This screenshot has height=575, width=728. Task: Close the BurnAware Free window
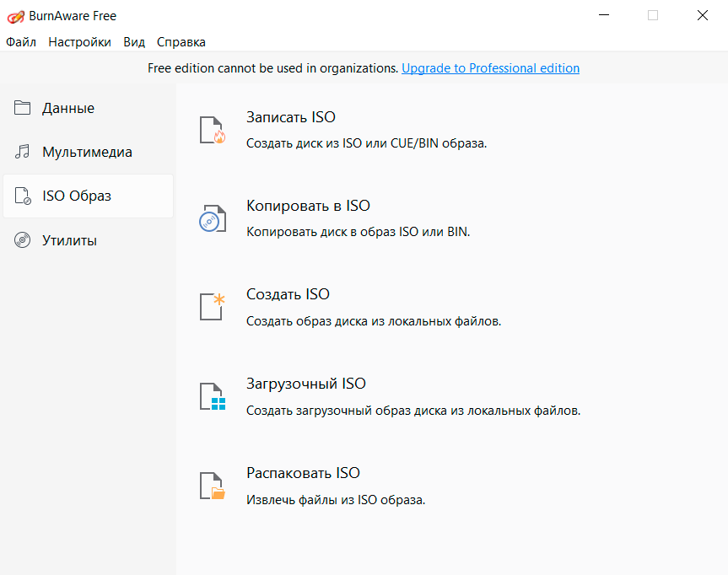(703, 15)
